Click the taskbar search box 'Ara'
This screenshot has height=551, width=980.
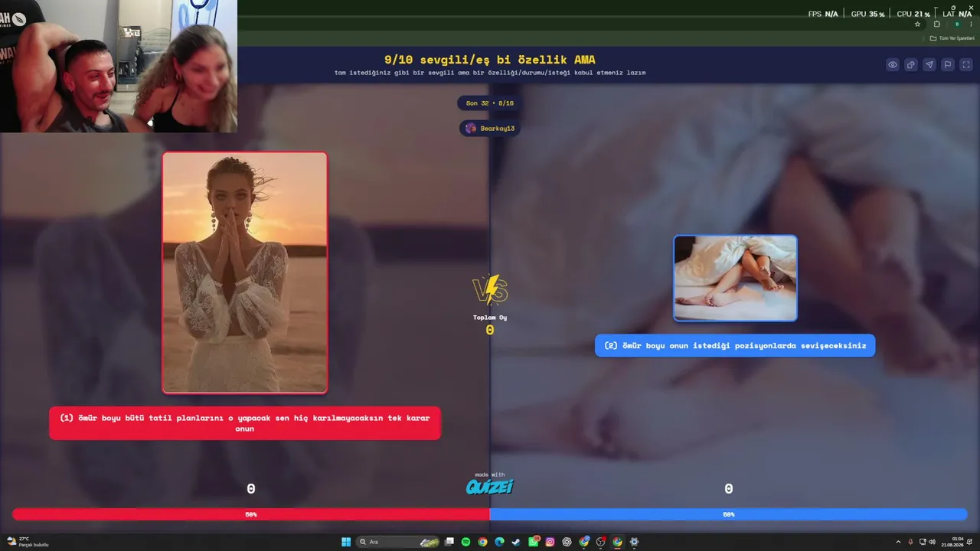[x=398, y=542]
